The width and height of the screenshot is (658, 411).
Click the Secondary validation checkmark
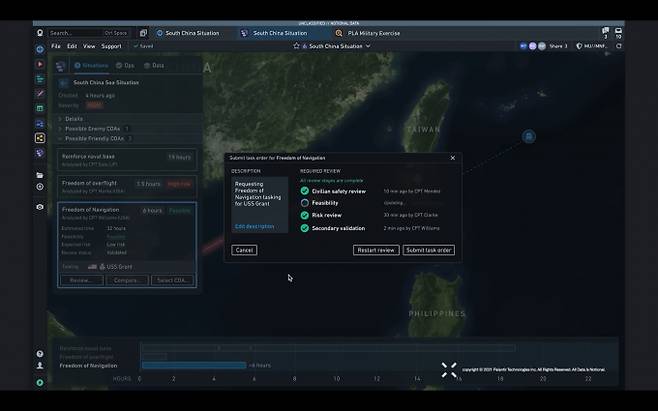coord(305,228)
